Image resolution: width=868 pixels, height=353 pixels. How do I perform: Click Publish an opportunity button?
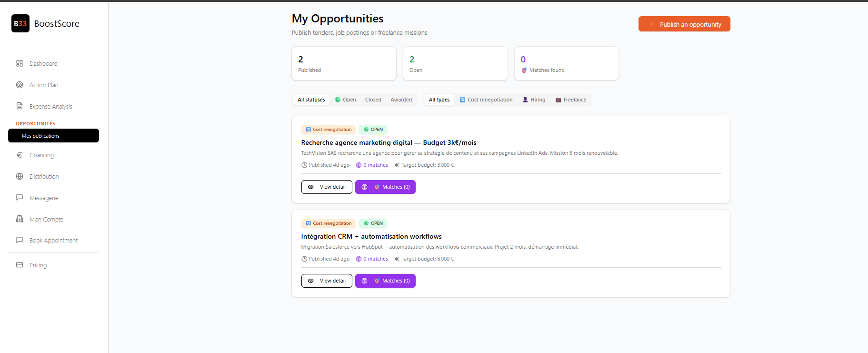[684, 24]
